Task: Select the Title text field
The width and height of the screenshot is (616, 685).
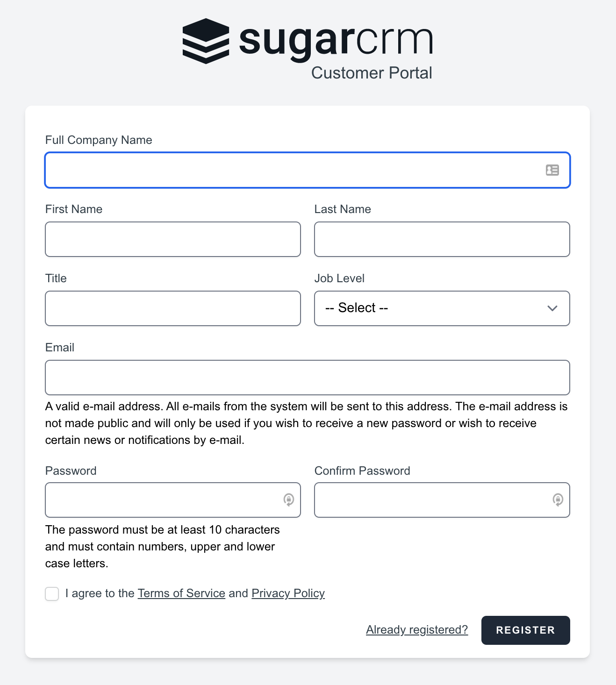Action: [172, 308]
